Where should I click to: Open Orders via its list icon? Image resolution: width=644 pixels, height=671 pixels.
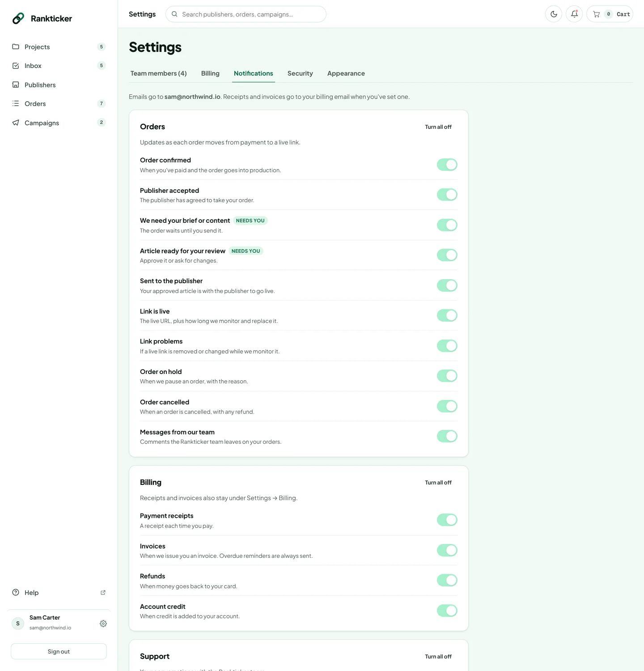click(16, 103)
